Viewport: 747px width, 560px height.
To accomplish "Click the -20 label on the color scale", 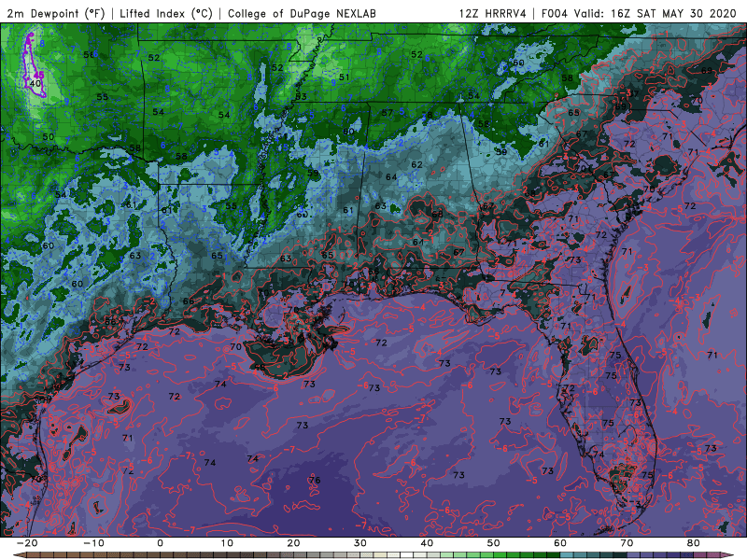I will click(x=27, y=543).
